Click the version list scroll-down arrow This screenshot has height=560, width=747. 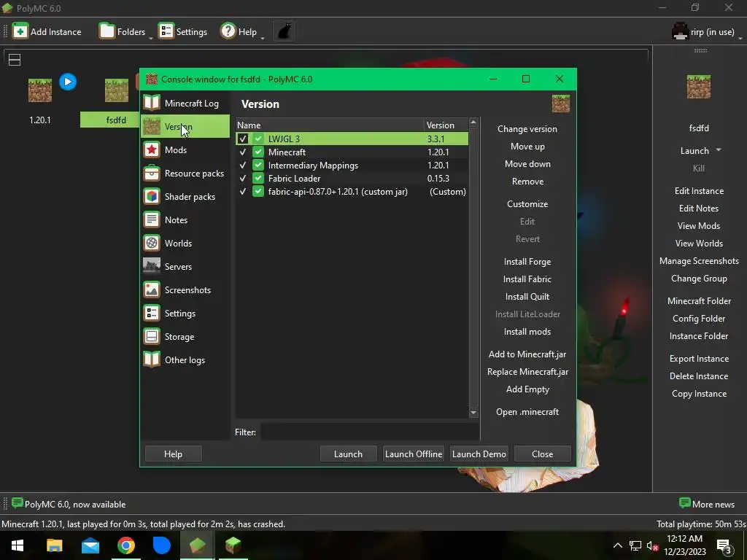[x=473, y=413]
